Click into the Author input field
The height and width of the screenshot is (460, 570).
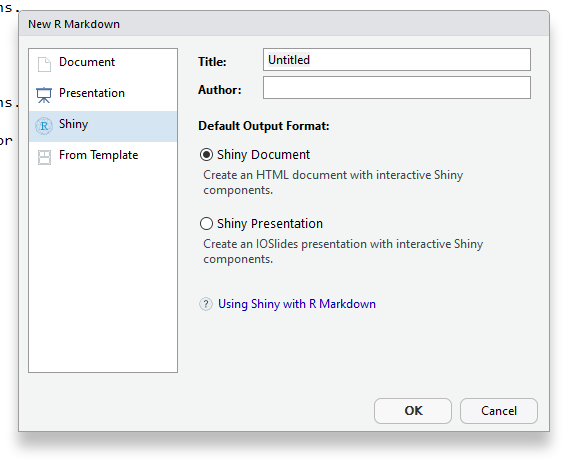pos(397,87)
